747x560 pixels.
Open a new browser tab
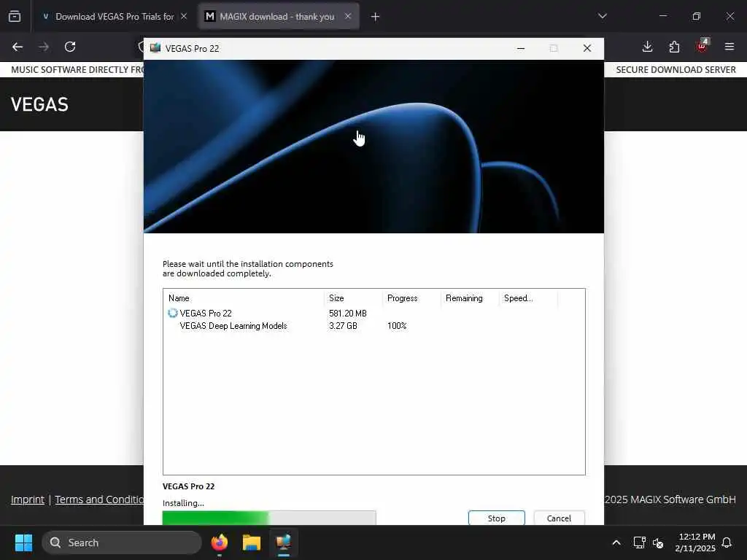[x=375, y=17]
